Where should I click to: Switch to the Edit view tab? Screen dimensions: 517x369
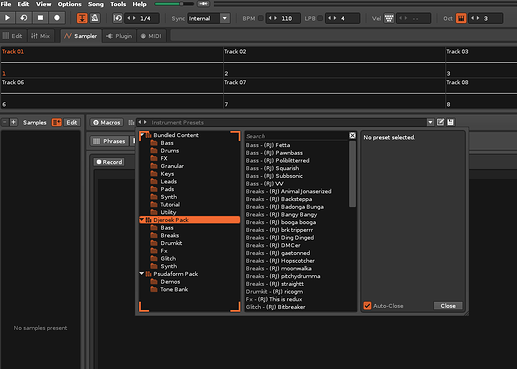pos(13,36)
